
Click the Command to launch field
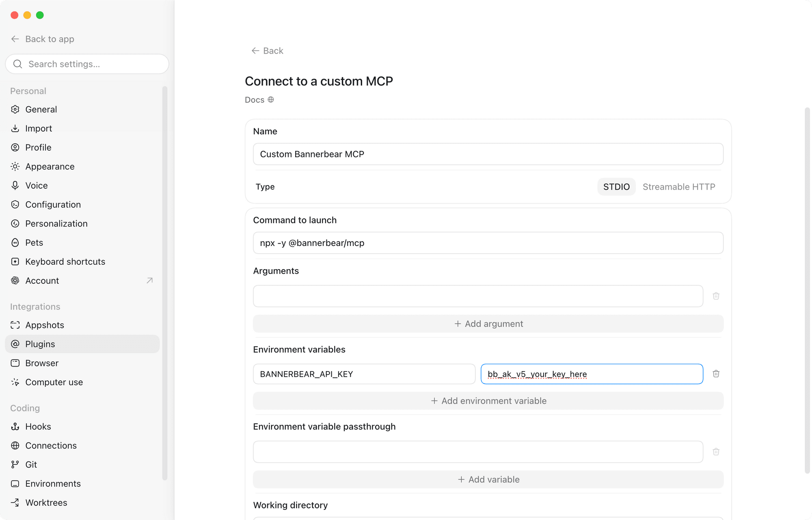pos(488,243)
